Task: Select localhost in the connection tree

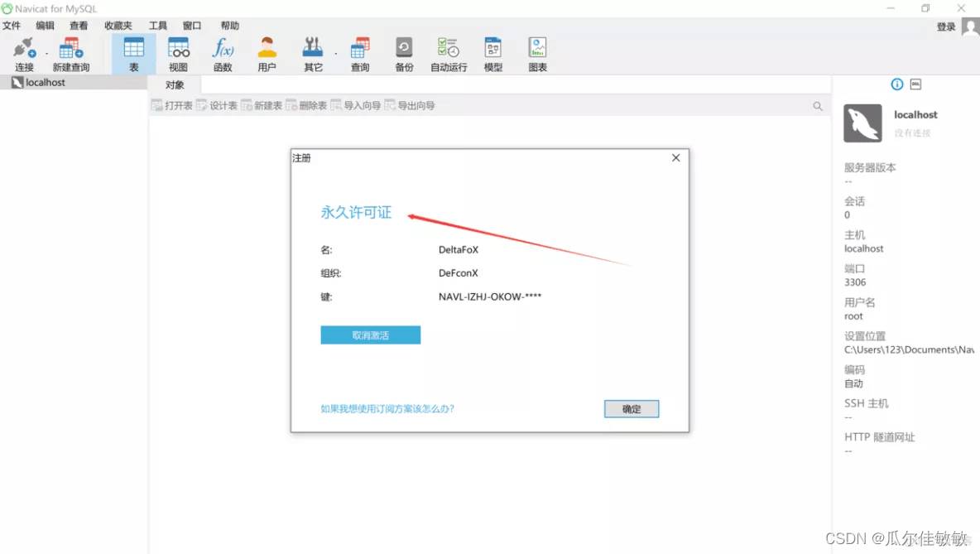Action: 45,83
